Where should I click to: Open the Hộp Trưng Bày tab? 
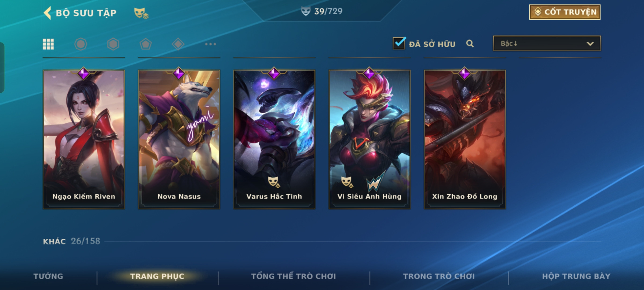coord(576,276)
